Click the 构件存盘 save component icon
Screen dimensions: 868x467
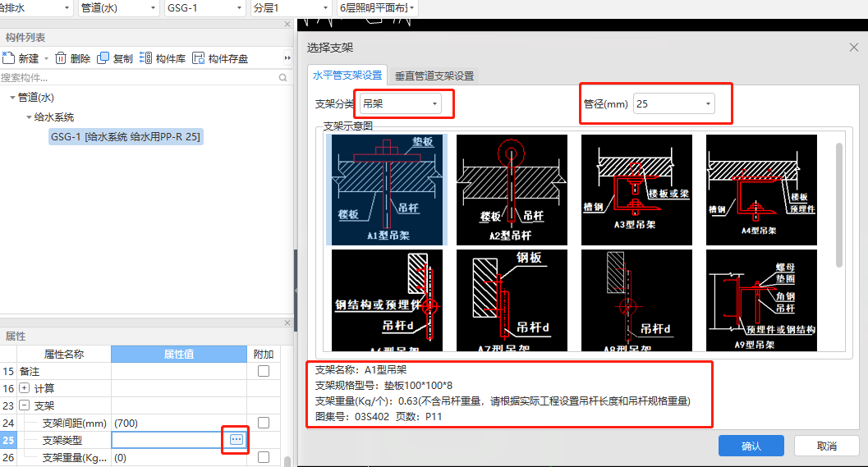tap(198, 58)
